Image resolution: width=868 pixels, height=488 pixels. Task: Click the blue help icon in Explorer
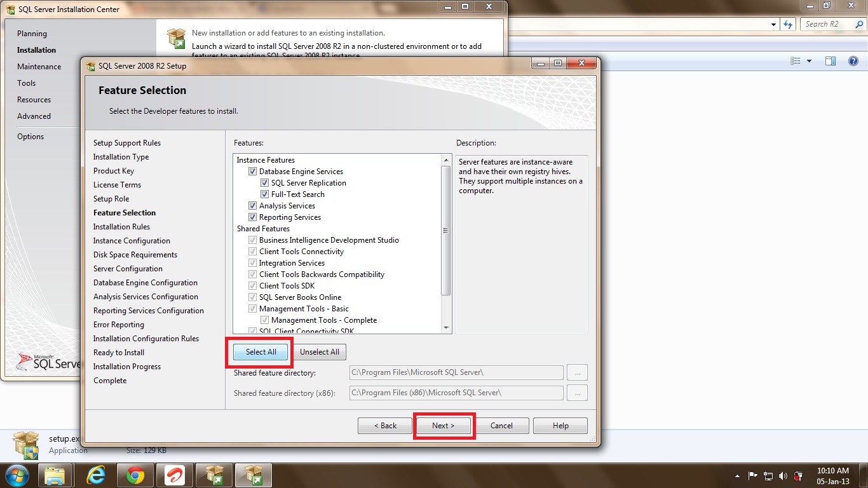click(x=853, y=61)
